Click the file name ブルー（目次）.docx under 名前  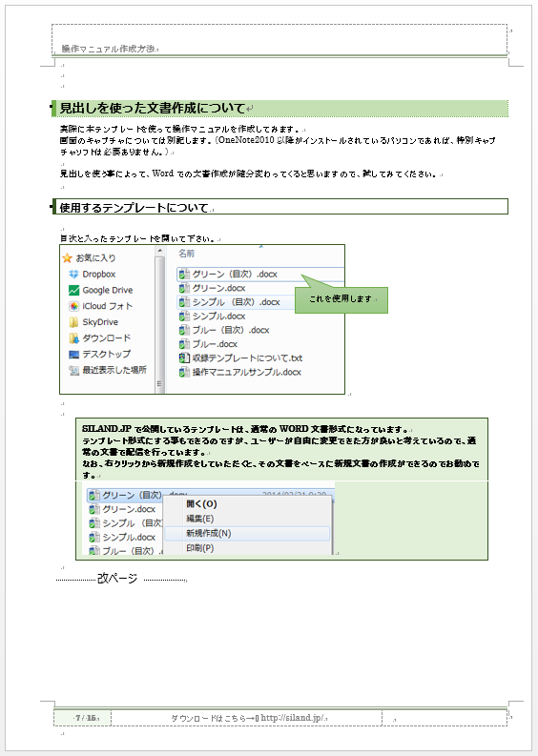(x=231, y=330)
